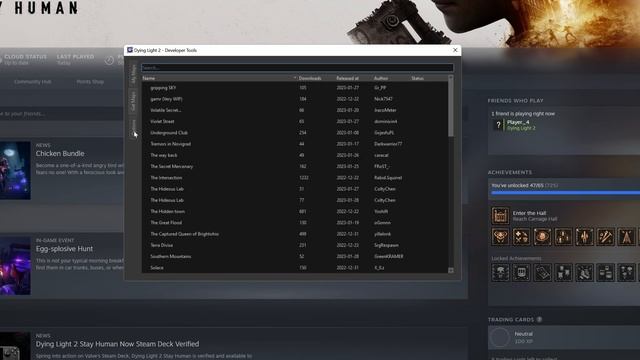640x360 pixels.
Task: Select the 'The Secret Mercenary' map row
Action: tap(295, 167)
